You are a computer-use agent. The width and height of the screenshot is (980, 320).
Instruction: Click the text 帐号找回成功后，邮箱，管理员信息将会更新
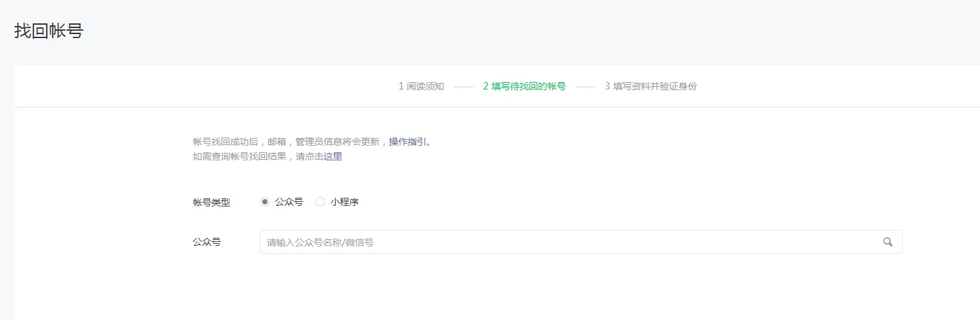click(x=286, y=142)
